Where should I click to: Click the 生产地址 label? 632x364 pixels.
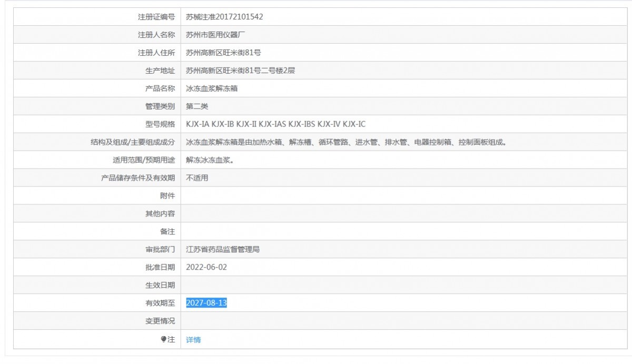pyautogui.click(x=160, y=71)
